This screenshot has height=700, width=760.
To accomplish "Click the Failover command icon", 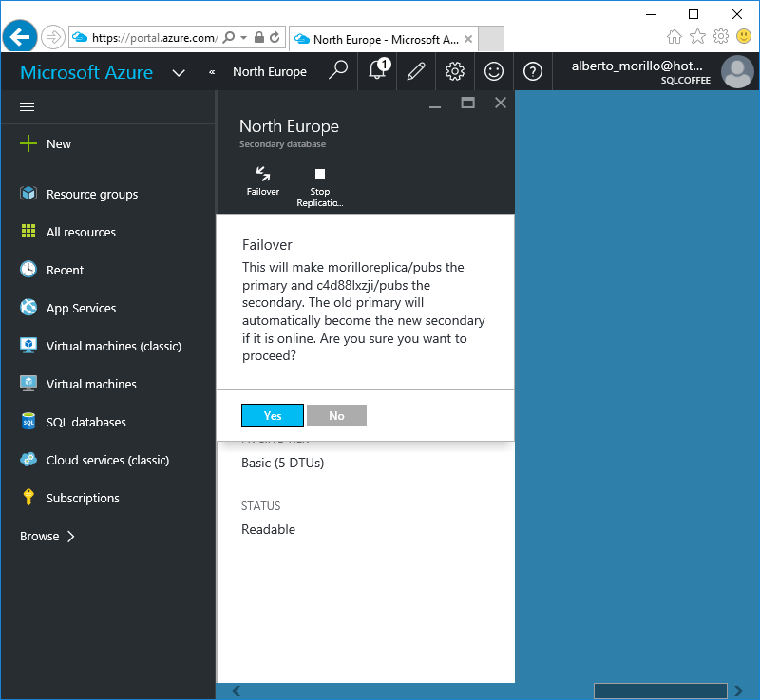I will coord(263,174).
